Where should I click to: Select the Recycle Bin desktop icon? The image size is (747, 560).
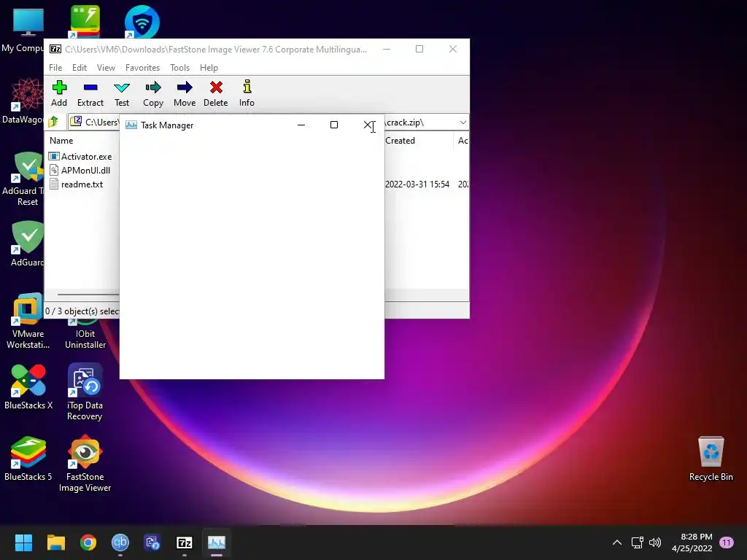coord(711,459)
